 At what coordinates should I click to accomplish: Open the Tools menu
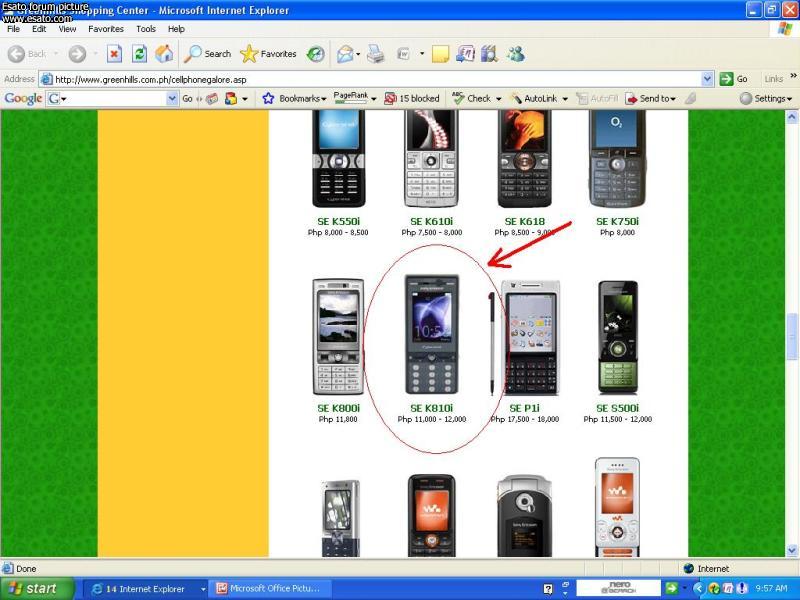click(x=145, y=29)
